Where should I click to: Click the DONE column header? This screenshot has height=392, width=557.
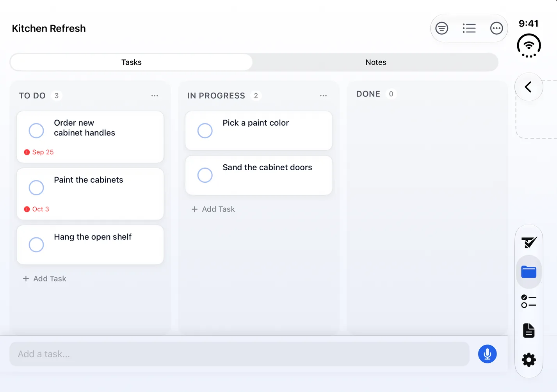point(368,94)
